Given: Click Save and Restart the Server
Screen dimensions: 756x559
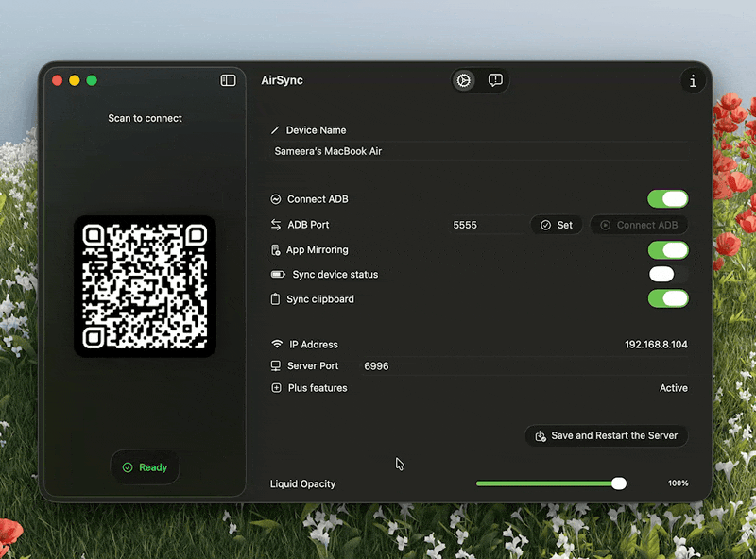Looking at the screenshot, I should [606, 436].
